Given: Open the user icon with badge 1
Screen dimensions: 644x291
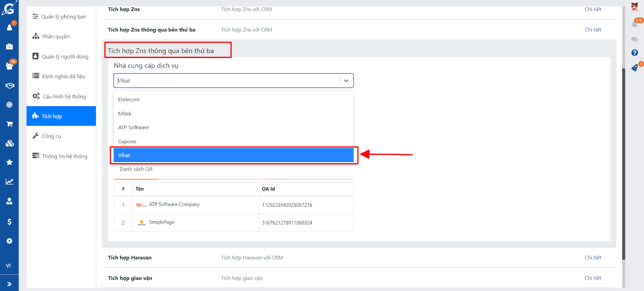Looking at the screenshot, I should (x=10, y=27).
